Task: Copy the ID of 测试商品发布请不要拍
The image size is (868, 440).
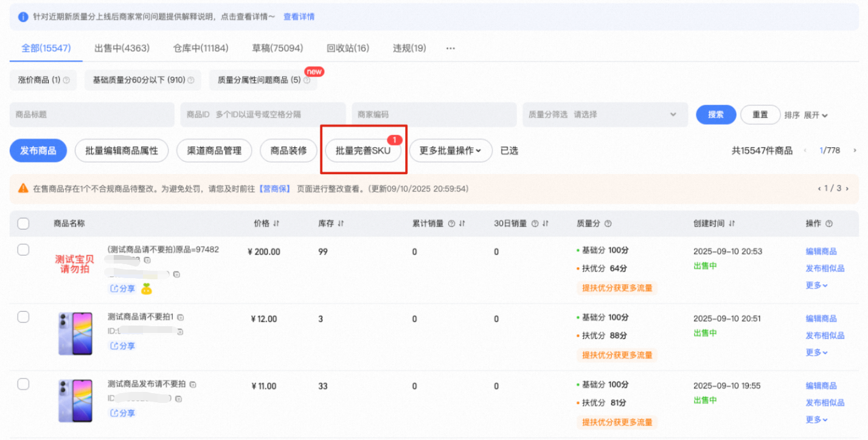Action: [x=178, y=399]
